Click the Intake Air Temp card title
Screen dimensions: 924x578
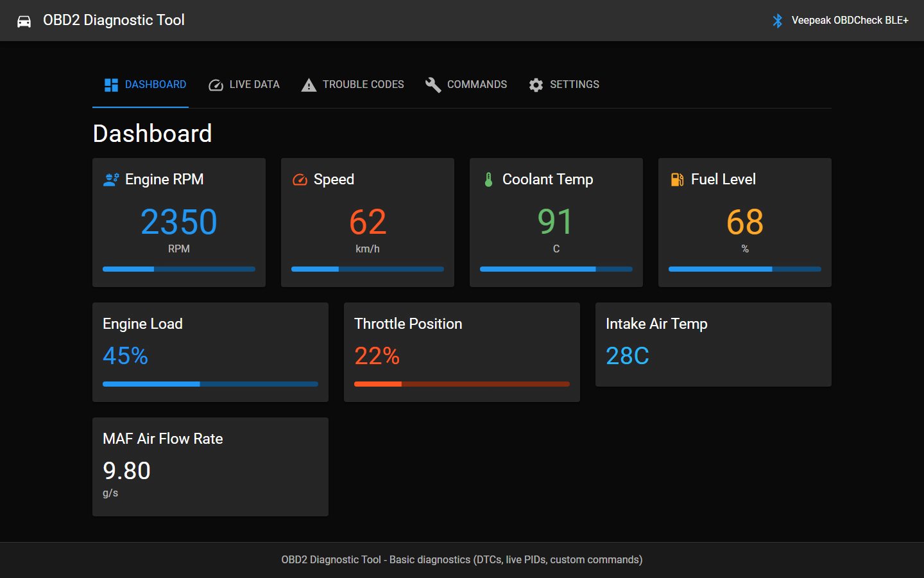point(656,324)
